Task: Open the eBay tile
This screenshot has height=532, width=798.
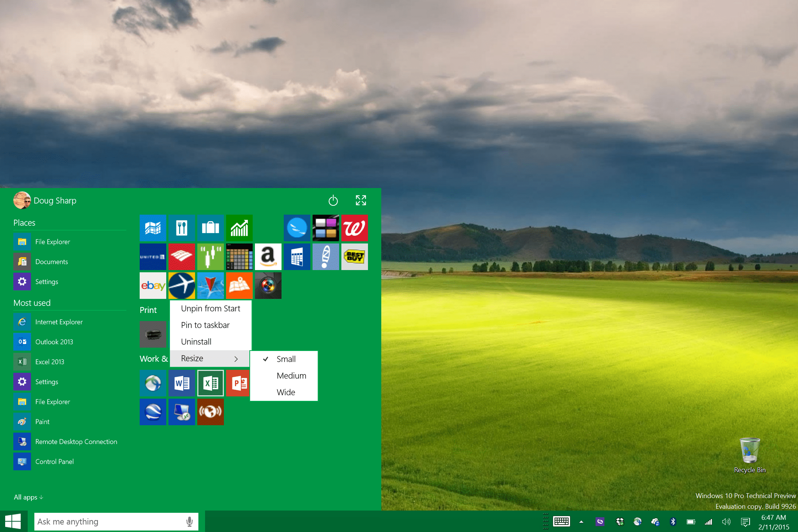Action: pyautogui.click(x=153, y=286)
